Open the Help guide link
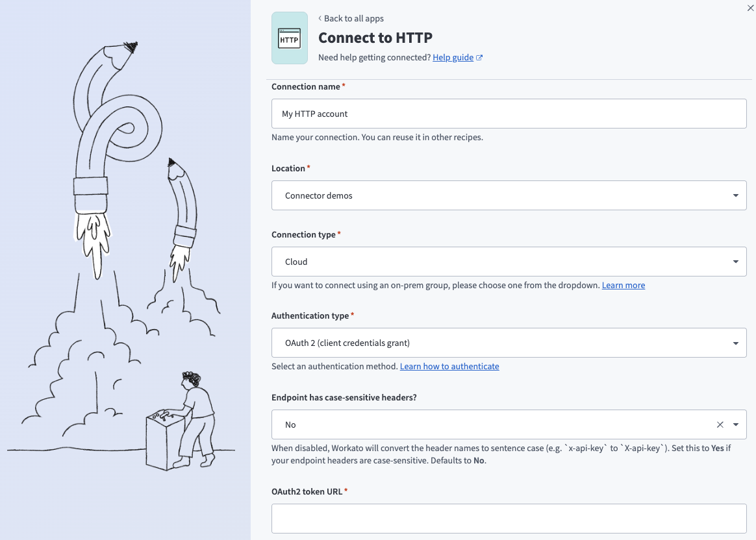This screenshot has height=540, width=756. 453,57
